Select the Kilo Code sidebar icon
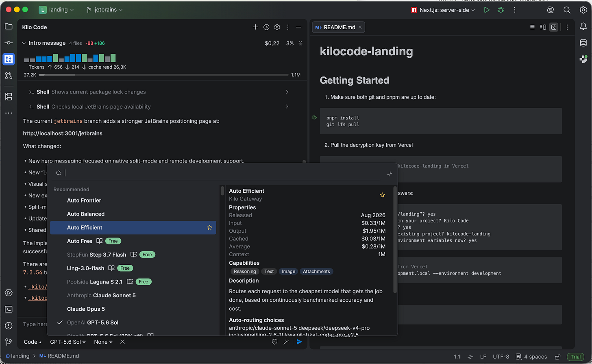592x364 pixels. click(x=9, y=59)
